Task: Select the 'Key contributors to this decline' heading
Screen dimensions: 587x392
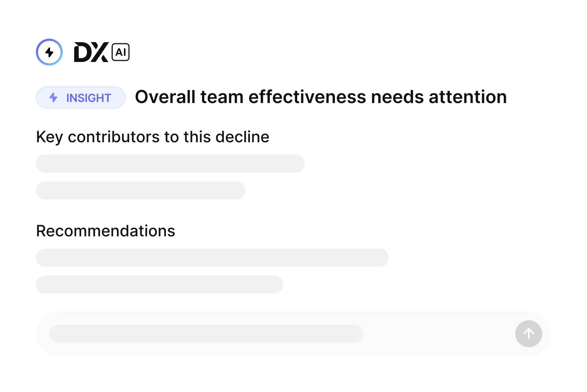Action: click(153, 137)
